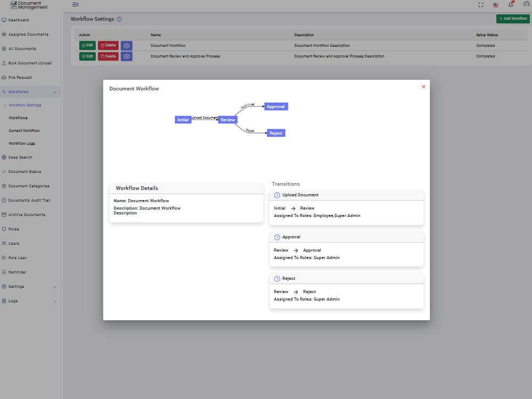Click the Reminder bell icon in sidebar
Viewport: 532px width, 399px height.
click(x=4, y=272)
